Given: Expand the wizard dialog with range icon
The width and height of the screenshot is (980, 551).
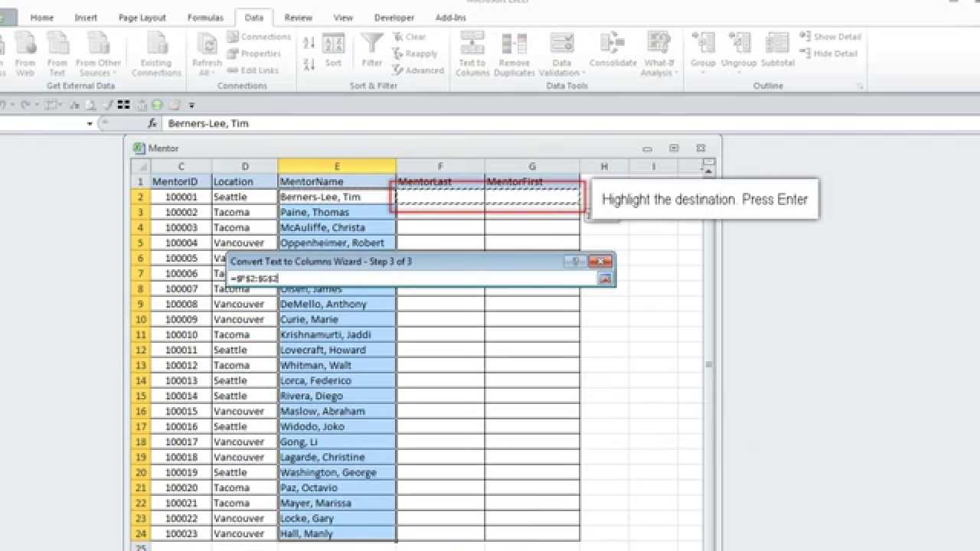Looking at the screenshot, I should [x=605, y=279].
